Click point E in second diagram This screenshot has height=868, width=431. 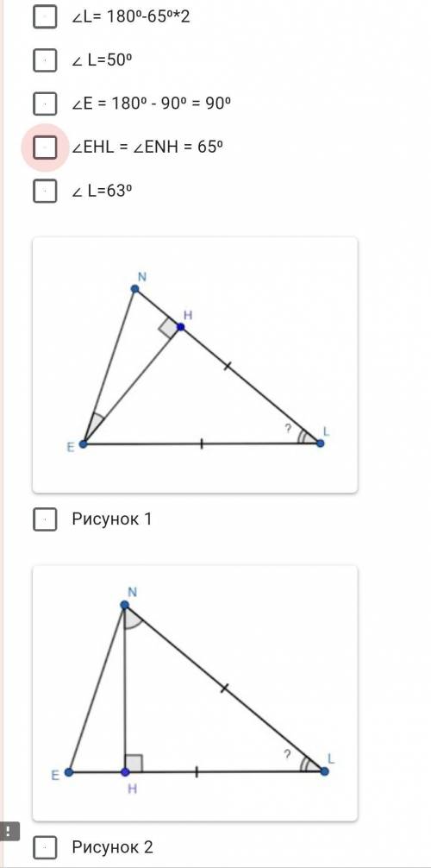coord(69,771)
